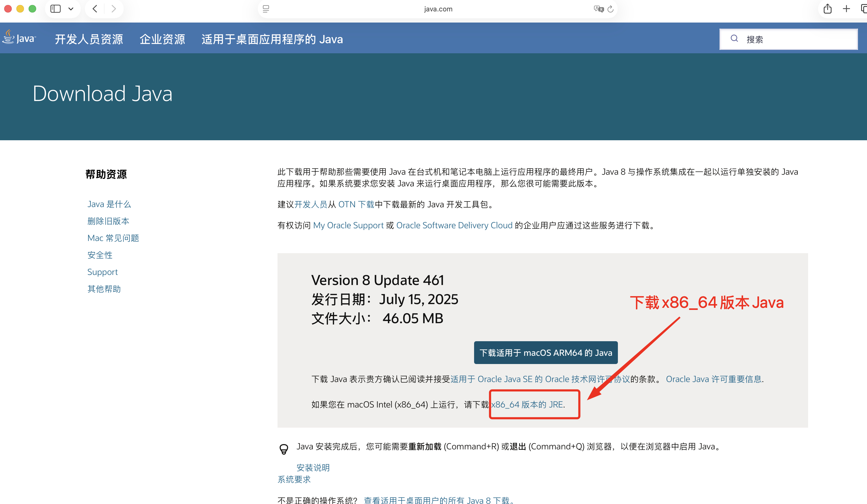Select 适用于桌面应用程序的 Java menu item
The image size is (867, 504).
(x=272, y=39)
